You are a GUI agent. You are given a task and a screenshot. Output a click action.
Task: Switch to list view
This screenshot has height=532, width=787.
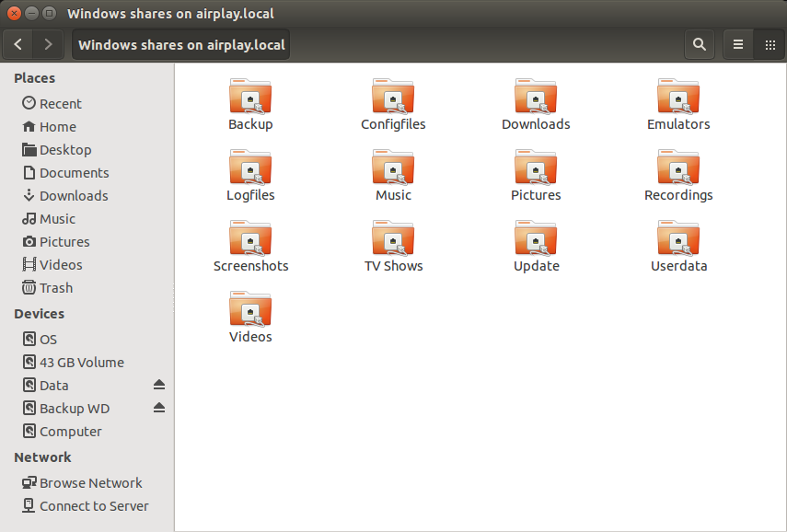click(737, 44)
